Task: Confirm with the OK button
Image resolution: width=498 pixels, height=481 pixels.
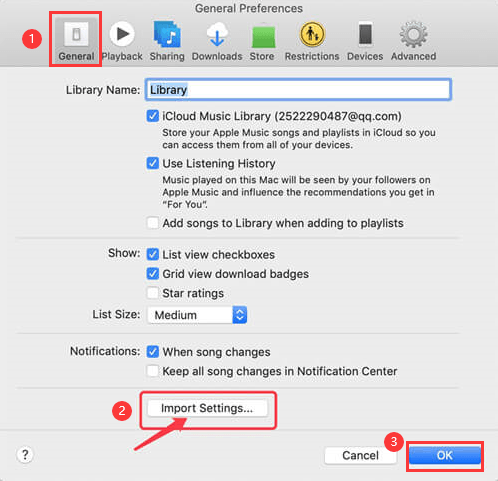Action: 445,455
